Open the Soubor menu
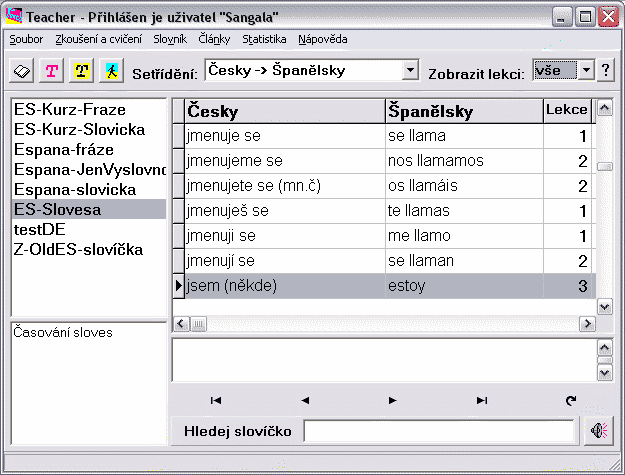This screenshot has height=475, width=625. point(26,39)
